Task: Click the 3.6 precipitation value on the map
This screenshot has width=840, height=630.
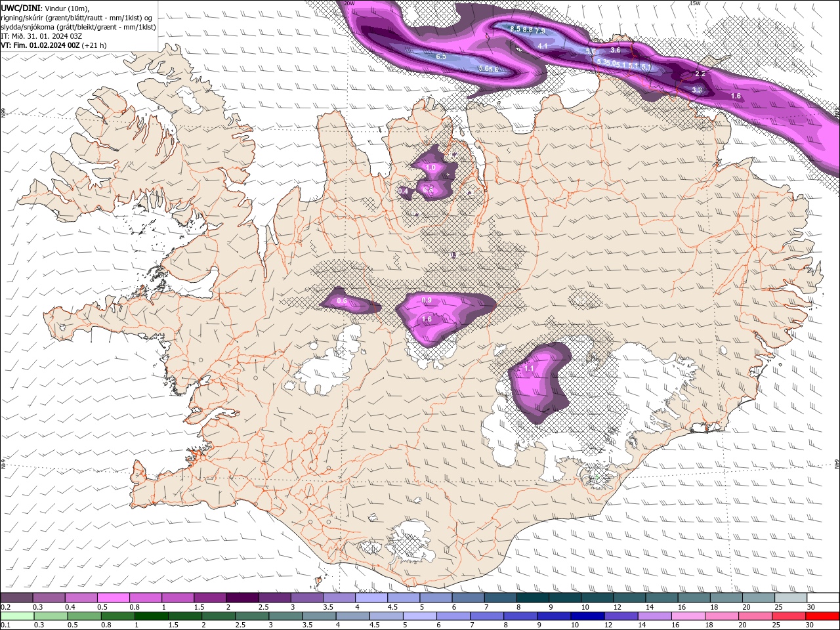Action: tap(616, 50)
